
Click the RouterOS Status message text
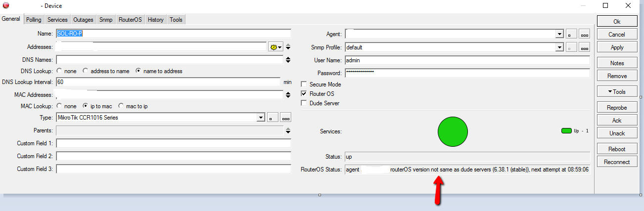[x=467, y=169]
